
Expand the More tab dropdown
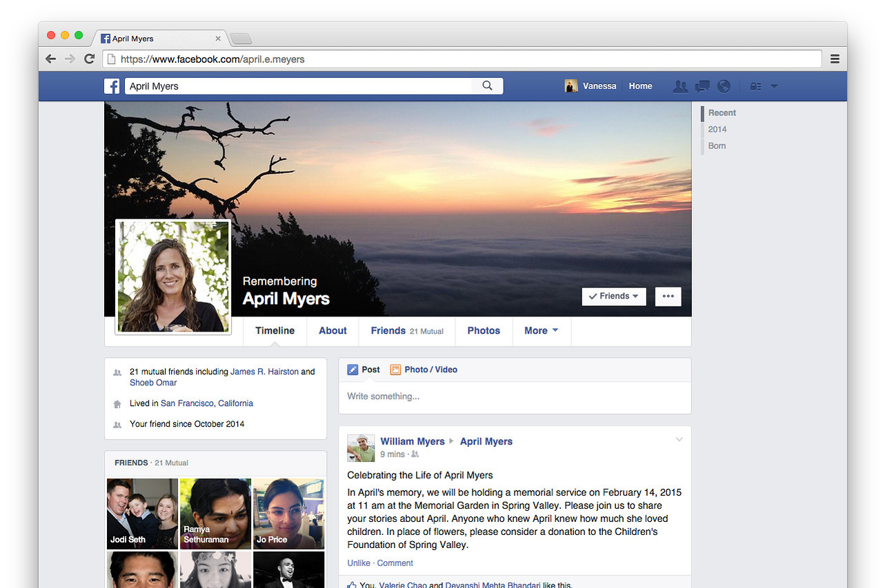pos(542,331)
